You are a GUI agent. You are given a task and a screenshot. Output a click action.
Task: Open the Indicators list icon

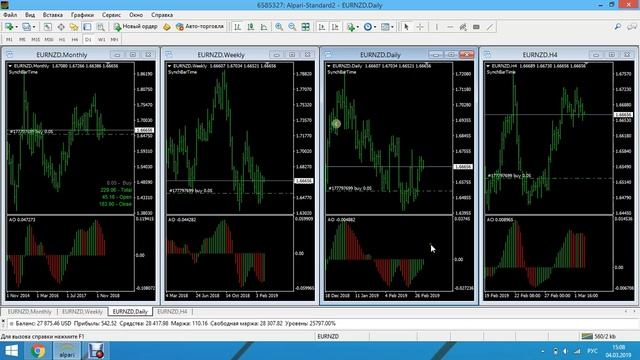[350, 27]
